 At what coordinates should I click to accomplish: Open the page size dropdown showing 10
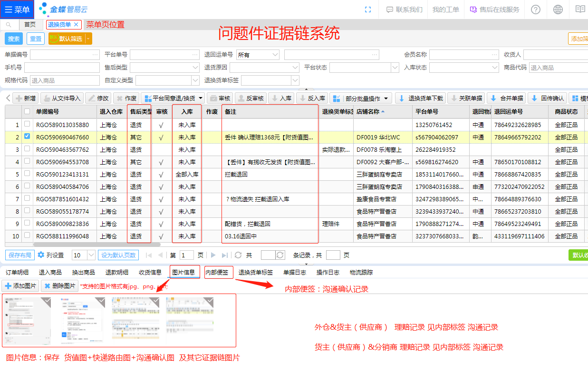91,255
